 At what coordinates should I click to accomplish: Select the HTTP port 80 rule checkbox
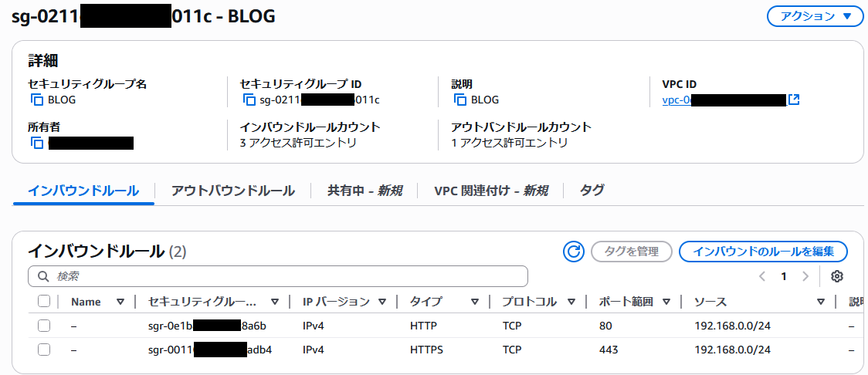coord(44,326)
